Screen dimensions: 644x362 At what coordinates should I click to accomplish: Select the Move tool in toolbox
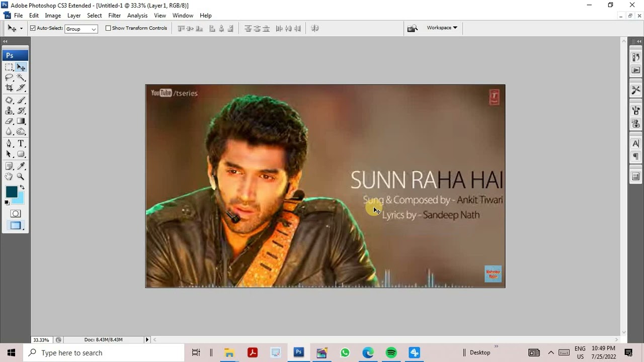pos(21,67)
